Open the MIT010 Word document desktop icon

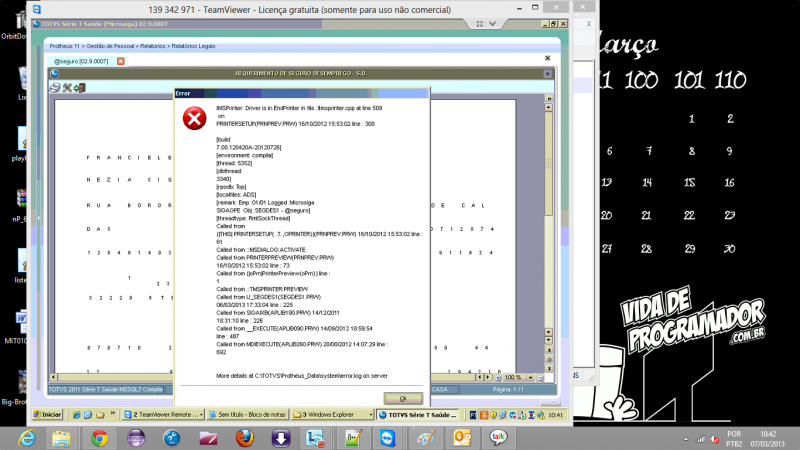[19, 327]
